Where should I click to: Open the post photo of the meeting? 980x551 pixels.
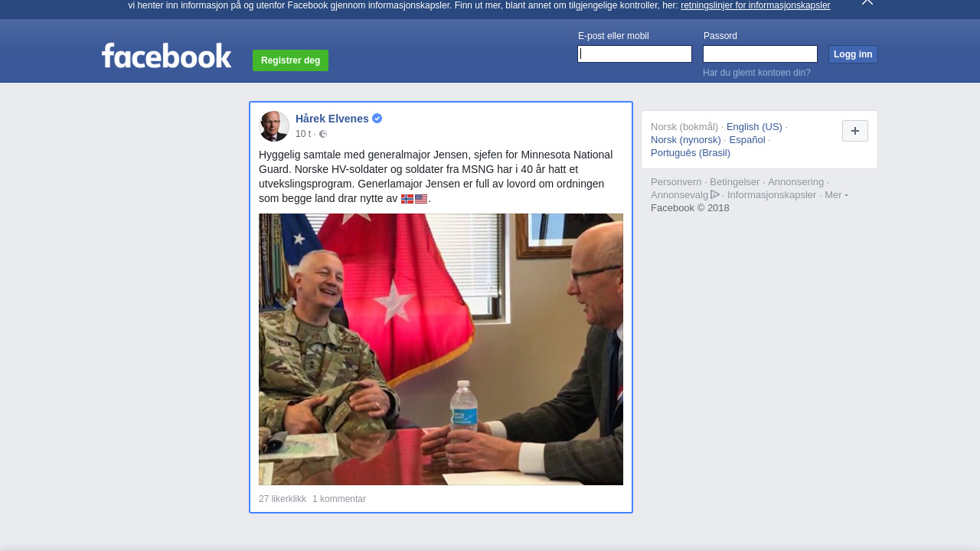click(441, 349)
